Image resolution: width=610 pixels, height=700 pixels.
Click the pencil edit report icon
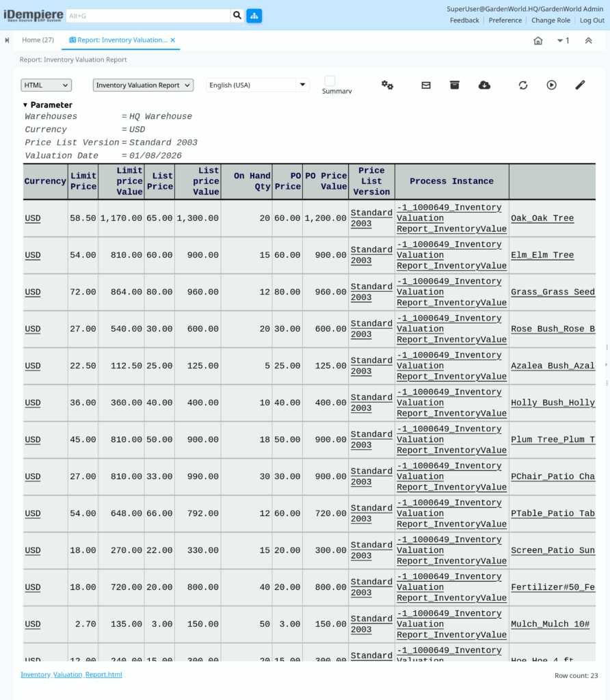coord(580,85)
